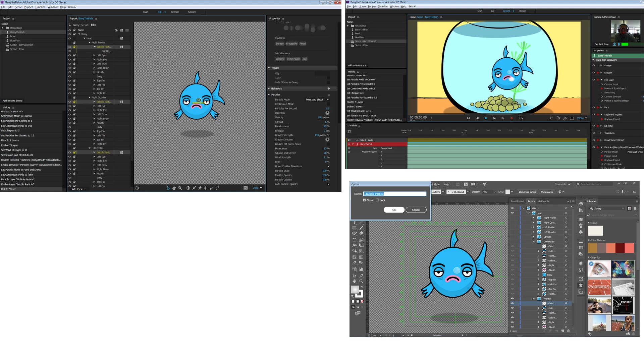Screen dimensions: 644x362
Task: Switch to the Record workspace tab
Action: pyautogui.click(x=175, y=12)
